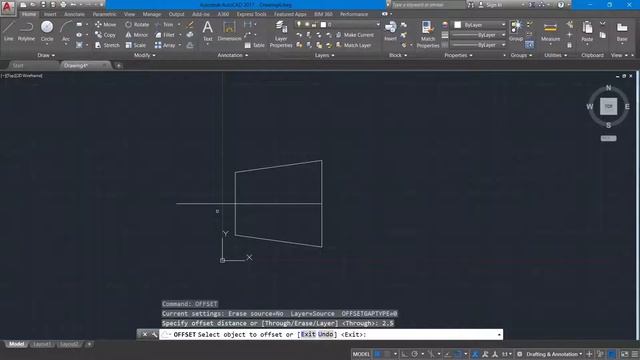
Task: Click the Rotate tool
Action: pos(137,24)
